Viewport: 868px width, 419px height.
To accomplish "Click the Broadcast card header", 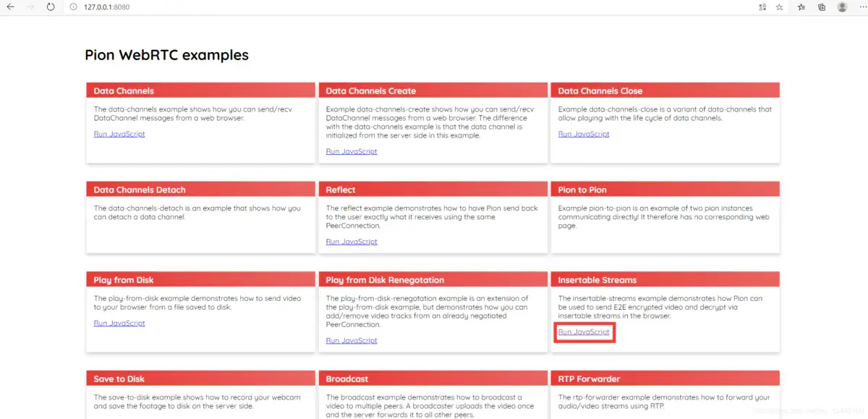I will 433,378.
